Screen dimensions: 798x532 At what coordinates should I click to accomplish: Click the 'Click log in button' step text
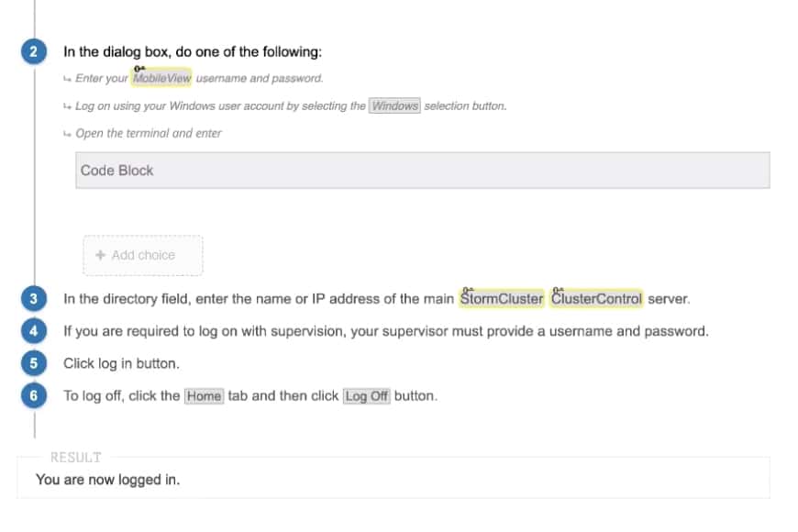(x=121, y=363)
